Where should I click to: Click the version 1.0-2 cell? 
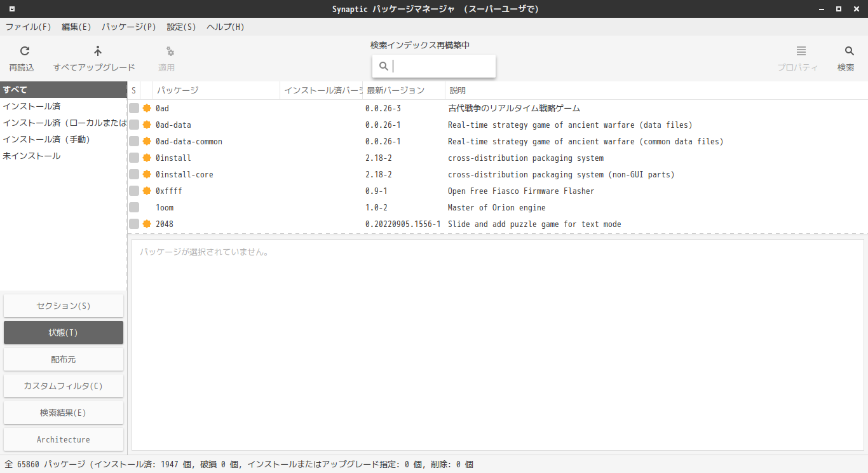376,207
